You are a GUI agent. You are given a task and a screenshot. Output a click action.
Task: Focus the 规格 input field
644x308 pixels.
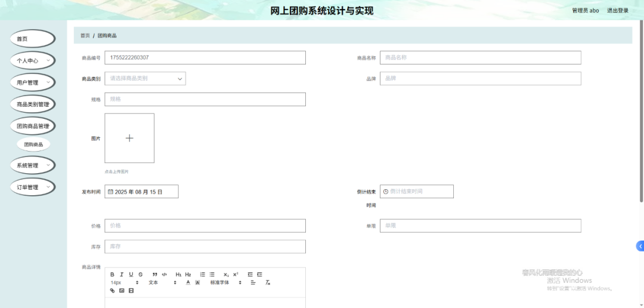pyautogui.click(x=205, y=99)
